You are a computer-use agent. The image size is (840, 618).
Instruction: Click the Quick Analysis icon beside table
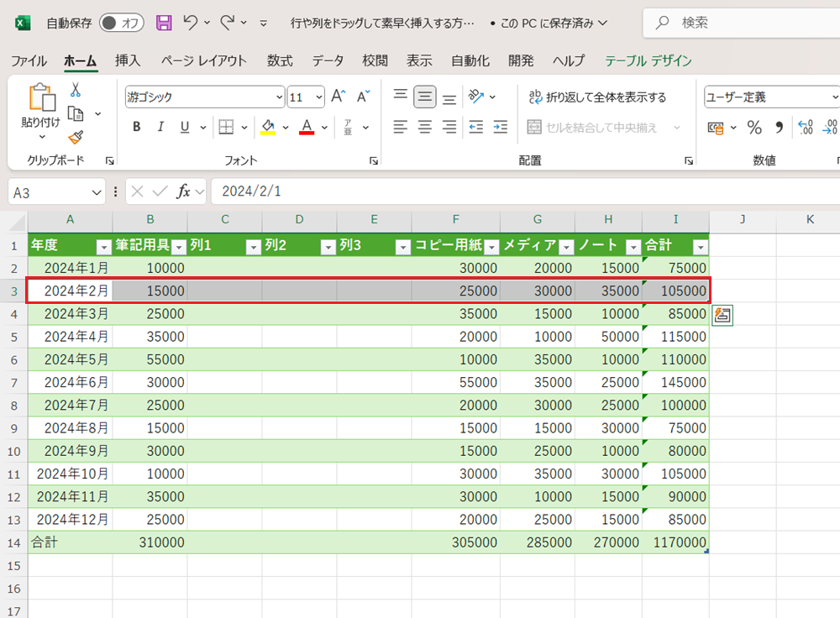click(x=722, y=315)
